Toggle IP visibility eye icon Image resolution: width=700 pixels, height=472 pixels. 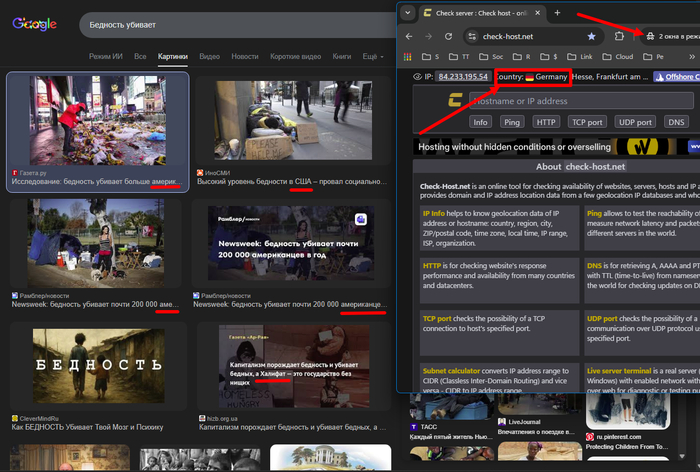pyautogui.click(x=417, y=76)
